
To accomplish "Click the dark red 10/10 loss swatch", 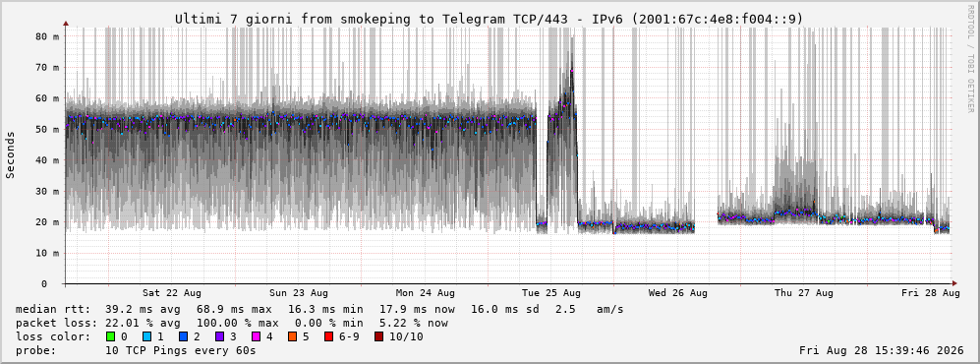I will pyautogui.click(x=379, y=336).
